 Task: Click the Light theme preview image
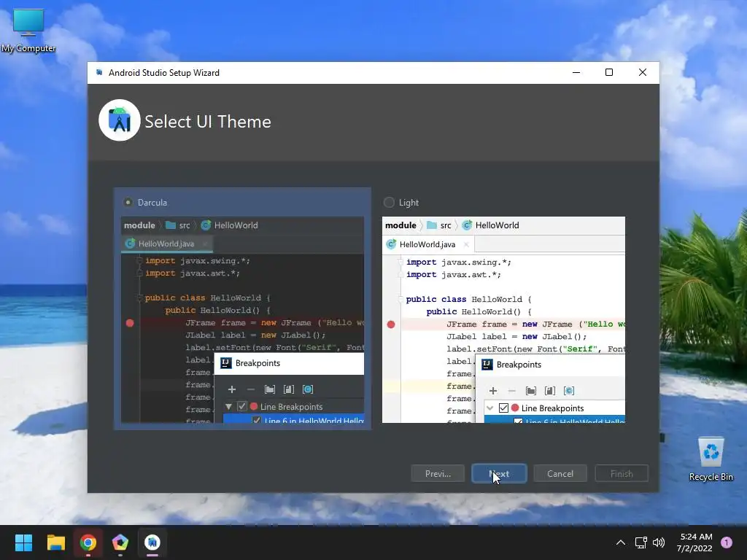[503, 320]
